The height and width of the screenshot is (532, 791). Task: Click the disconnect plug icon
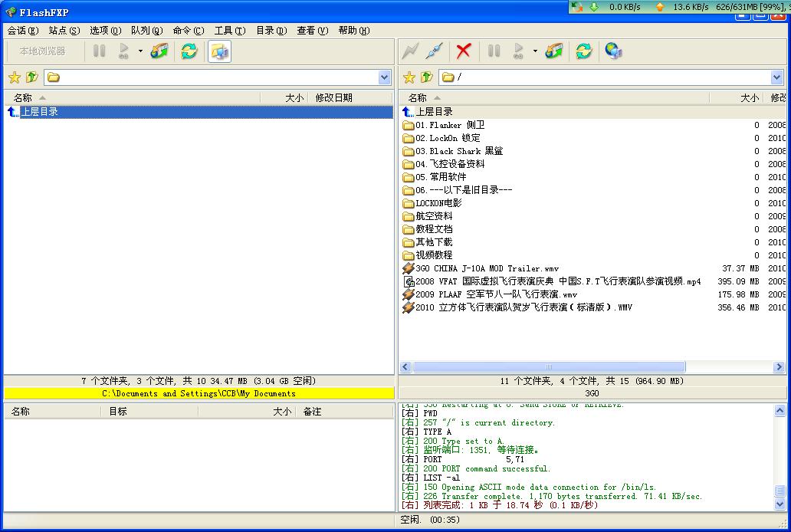click(x=434, y=51)
